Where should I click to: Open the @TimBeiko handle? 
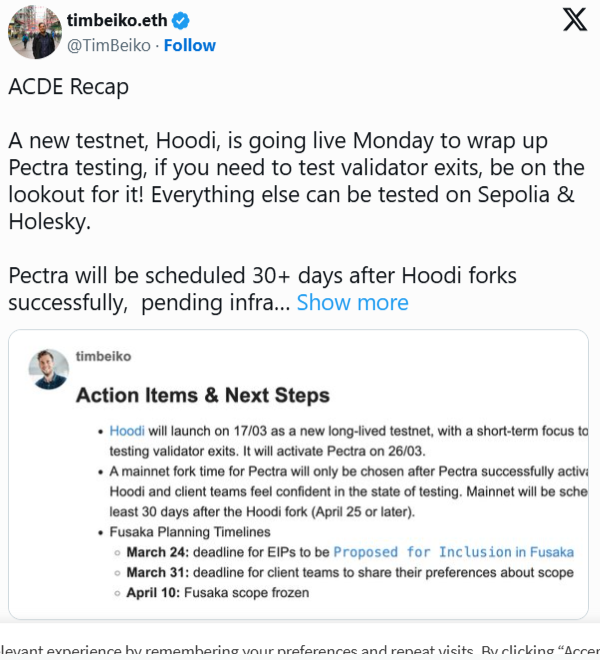[109, 45]
